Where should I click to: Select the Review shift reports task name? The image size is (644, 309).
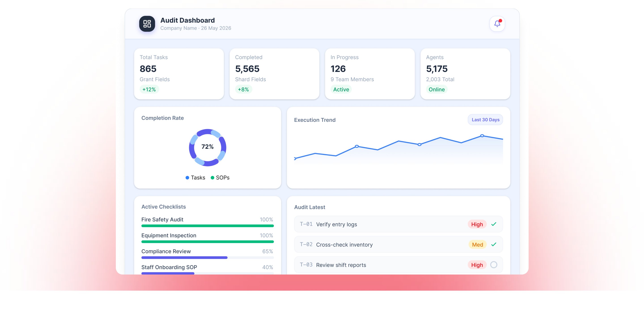[341, 265]
